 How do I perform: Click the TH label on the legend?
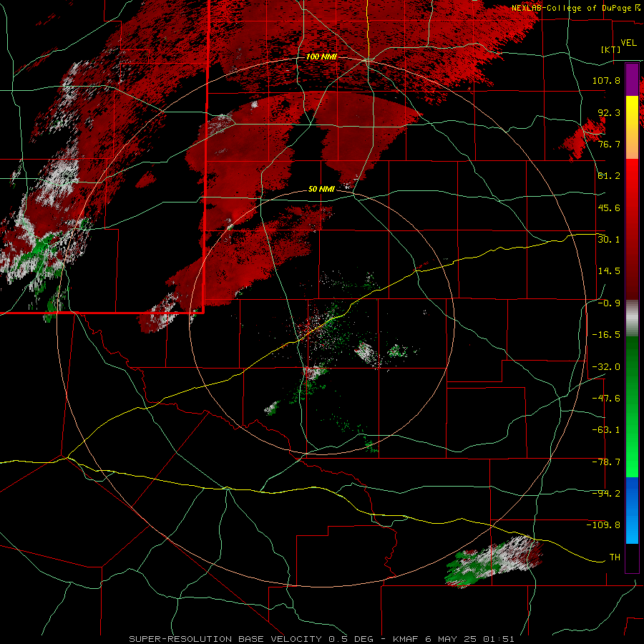point(615,557)
